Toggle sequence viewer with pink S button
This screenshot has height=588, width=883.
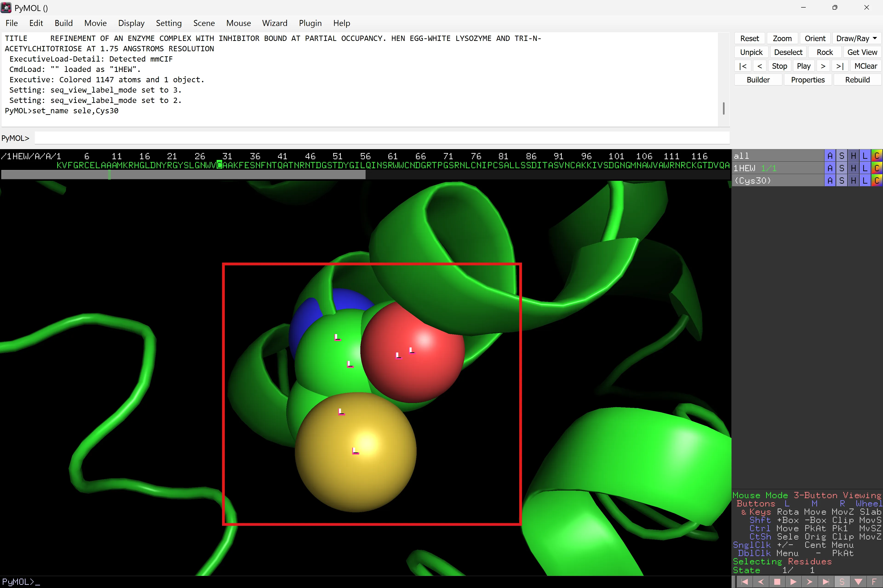(842, 582)
